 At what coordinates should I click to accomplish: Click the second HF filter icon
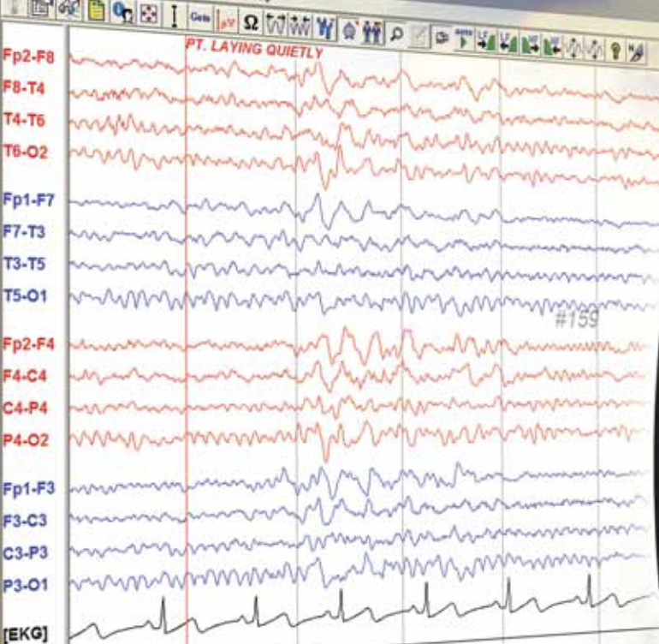pos(551,47)
